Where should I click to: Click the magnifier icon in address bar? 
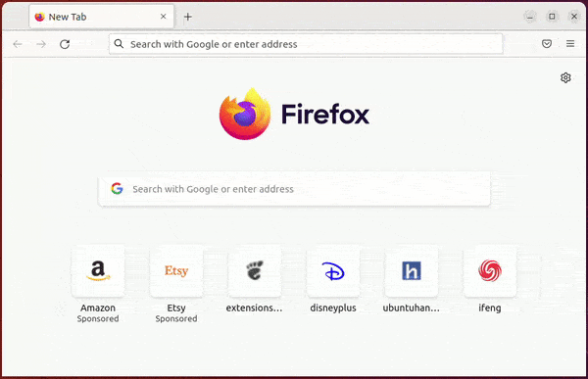click(x=119, y=44)
